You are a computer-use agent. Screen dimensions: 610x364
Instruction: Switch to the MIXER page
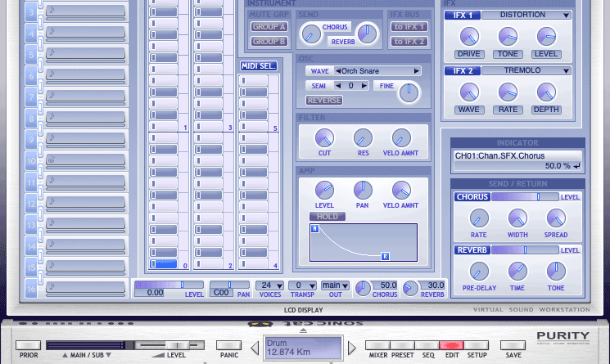377,345
